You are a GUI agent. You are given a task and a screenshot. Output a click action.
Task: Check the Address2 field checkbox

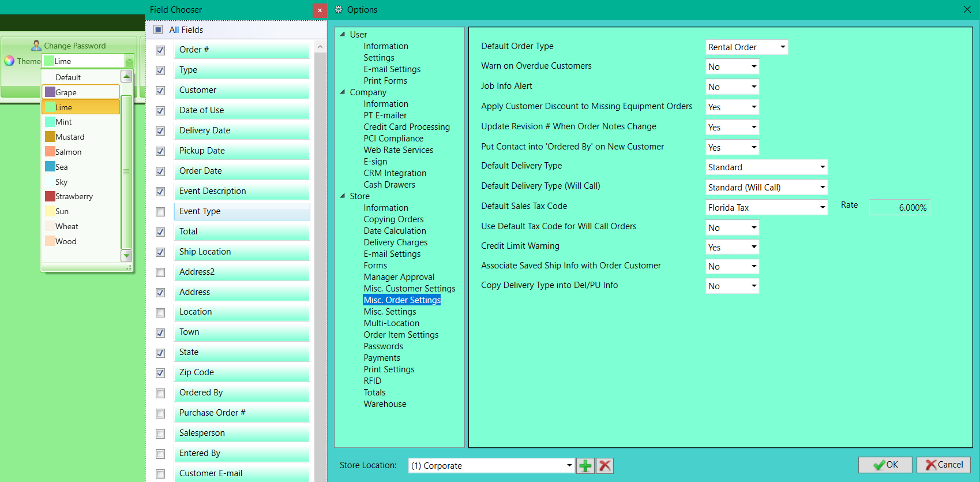(x=160, y=272)
